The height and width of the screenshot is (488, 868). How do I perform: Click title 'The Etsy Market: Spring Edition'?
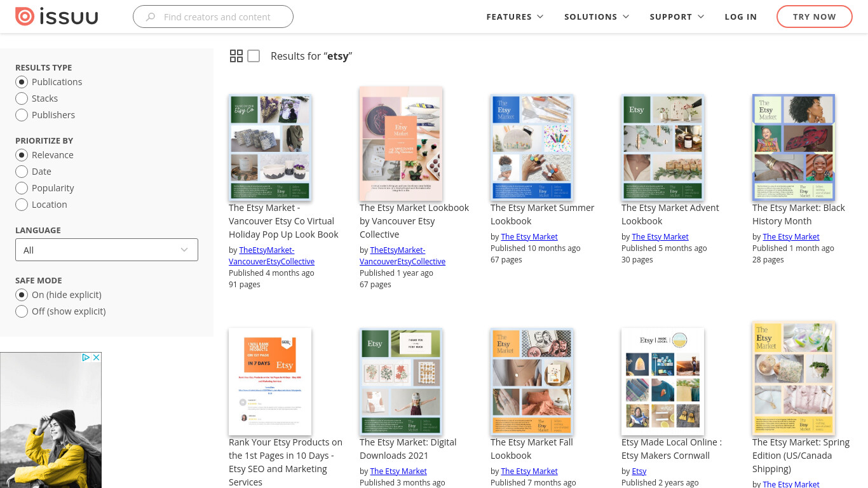click(x=801, y=456)
